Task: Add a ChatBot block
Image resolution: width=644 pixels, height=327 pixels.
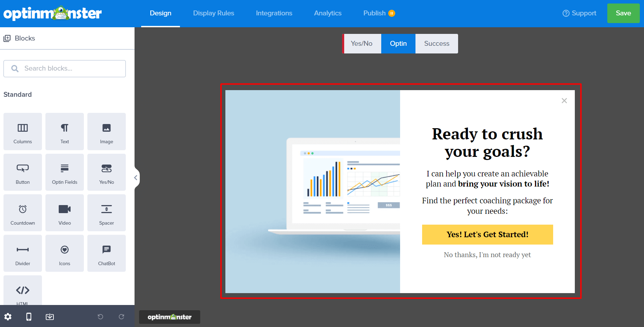Action: [x=107, y=253]
